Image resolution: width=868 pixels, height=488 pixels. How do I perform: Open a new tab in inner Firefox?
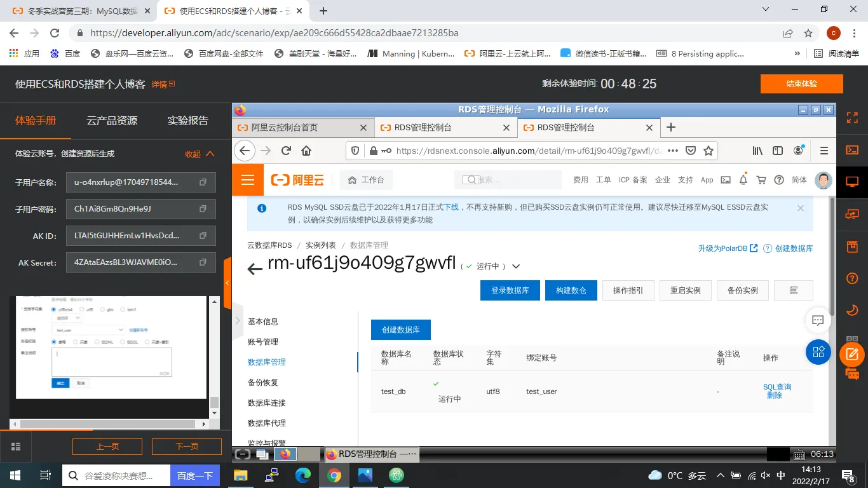670,127
